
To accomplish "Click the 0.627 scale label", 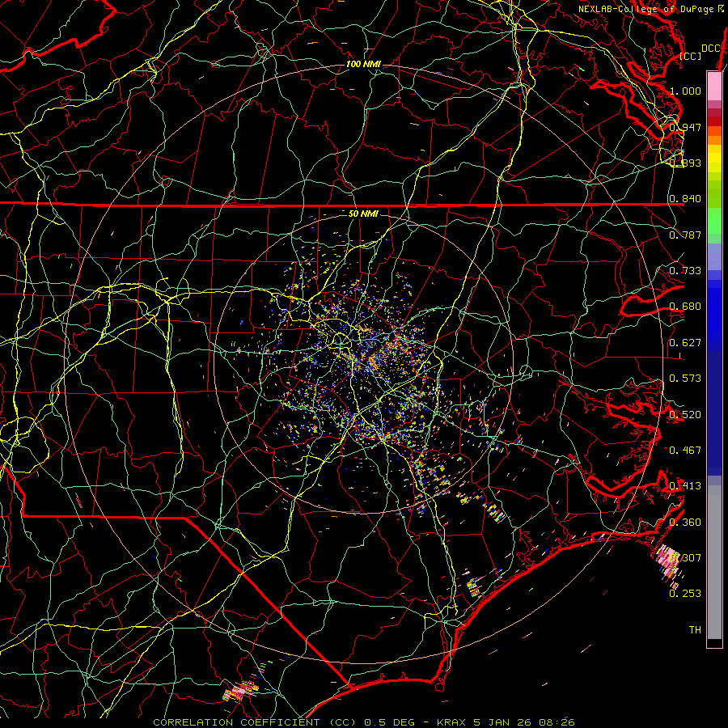I will (x=685, y=343).
